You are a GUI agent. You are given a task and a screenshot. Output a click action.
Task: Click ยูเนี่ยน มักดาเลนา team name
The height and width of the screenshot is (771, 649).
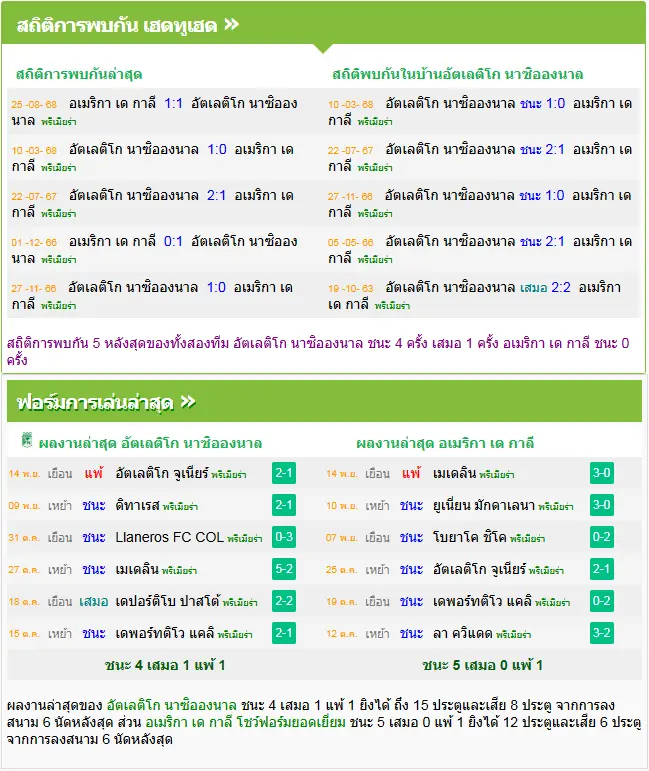click(x=483, y=505)
